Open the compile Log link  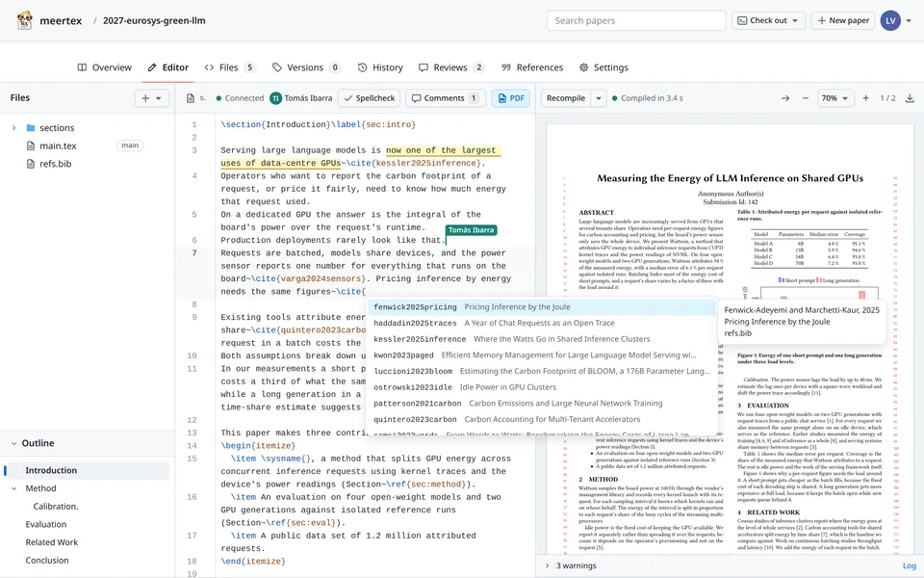[x=910, y=565]
